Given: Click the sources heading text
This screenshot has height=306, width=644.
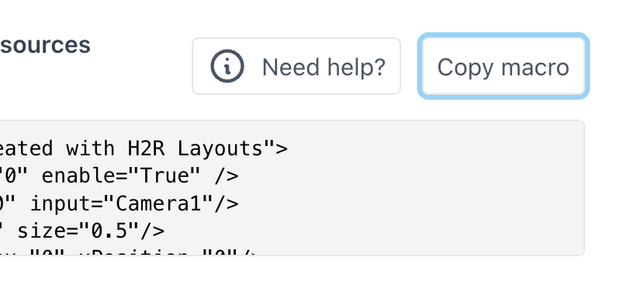Looking at the screenshot, I should (x=45, y=45).
